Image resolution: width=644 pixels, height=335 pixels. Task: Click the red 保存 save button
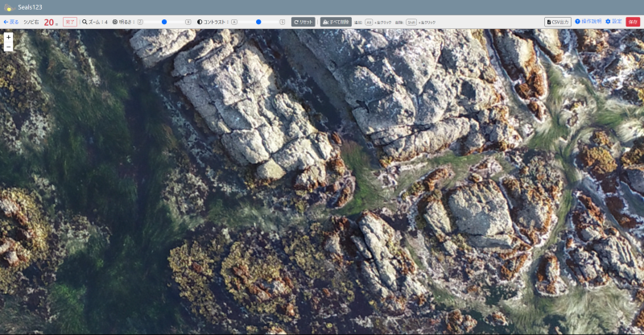(x=633, y=23)
